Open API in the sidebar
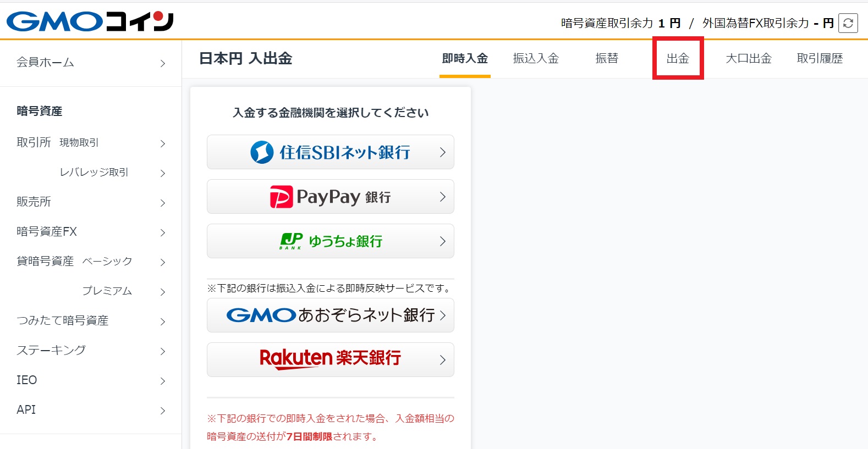This screenshot has height=449, width=868. tap(91, 410)
